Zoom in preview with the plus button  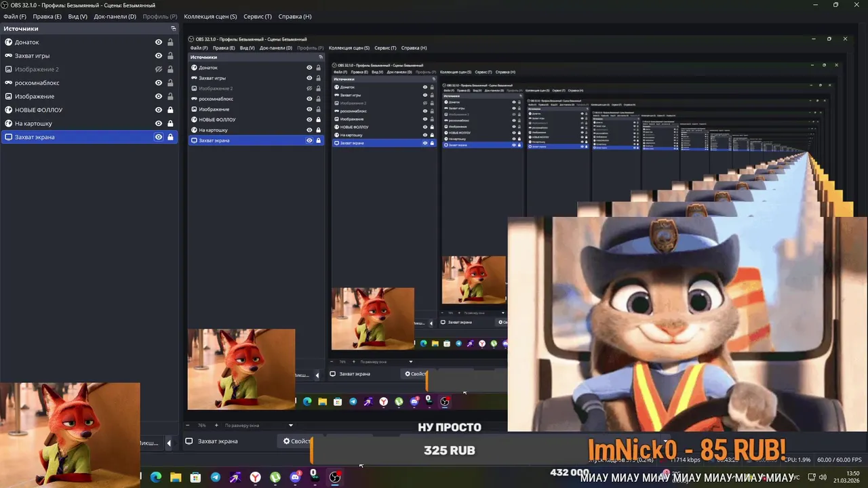click(216, 425)
